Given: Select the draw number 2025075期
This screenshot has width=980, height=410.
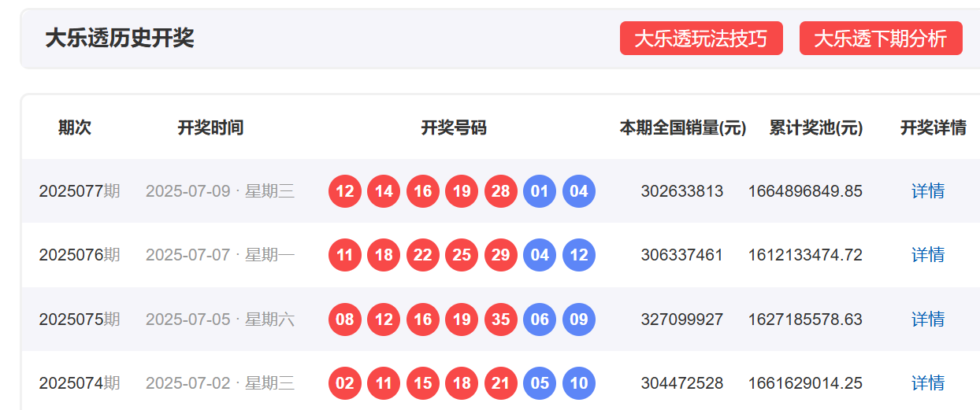Looking at the screenshot, I should tap(80, 320).
